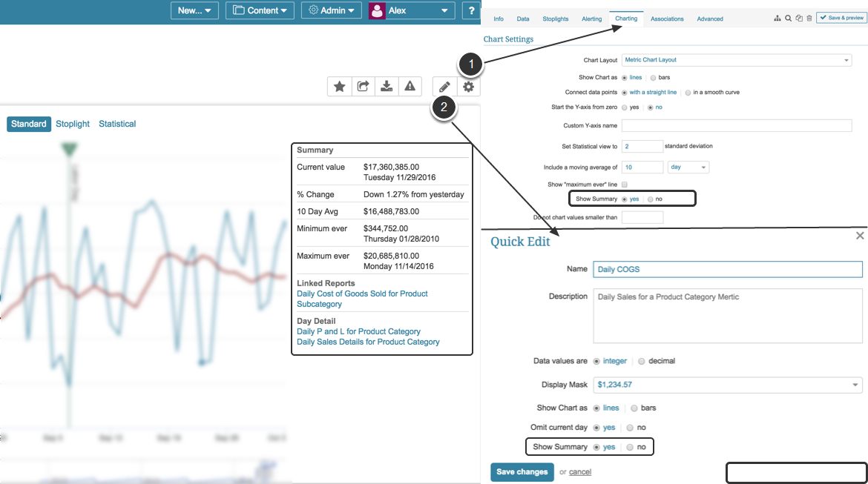868x484 pixels.
Task: Click the share icon in the toolbar
Action: point(363,86)
